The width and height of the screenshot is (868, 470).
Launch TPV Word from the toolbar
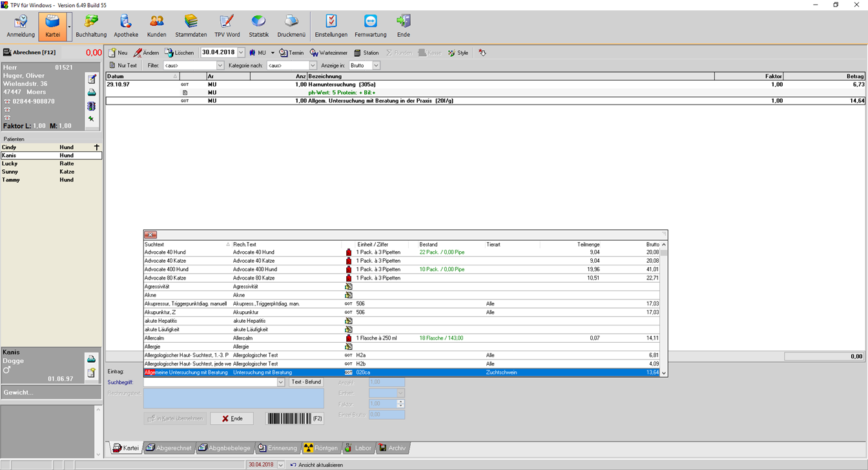click(x=227, y=26)
